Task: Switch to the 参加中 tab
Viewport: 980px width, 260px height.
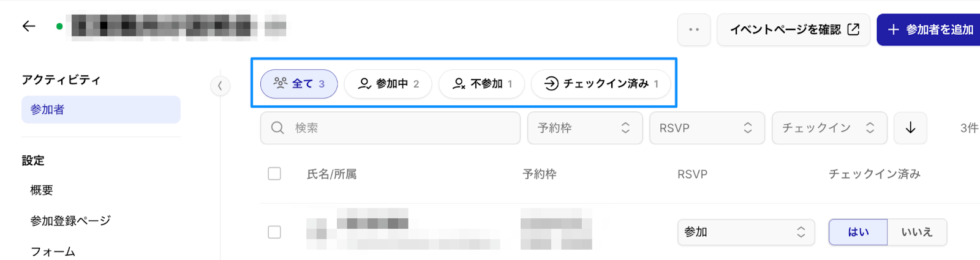Action: click(x=388, y=84)
